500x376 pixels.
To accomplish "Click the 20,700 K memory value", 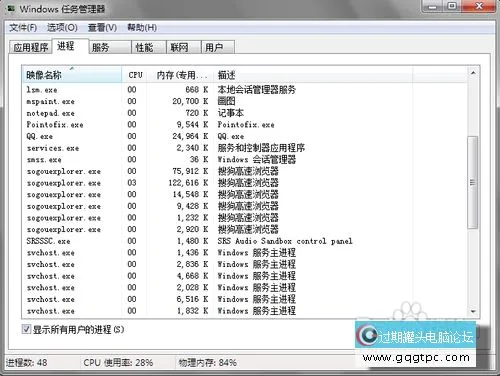I will 190,101.
